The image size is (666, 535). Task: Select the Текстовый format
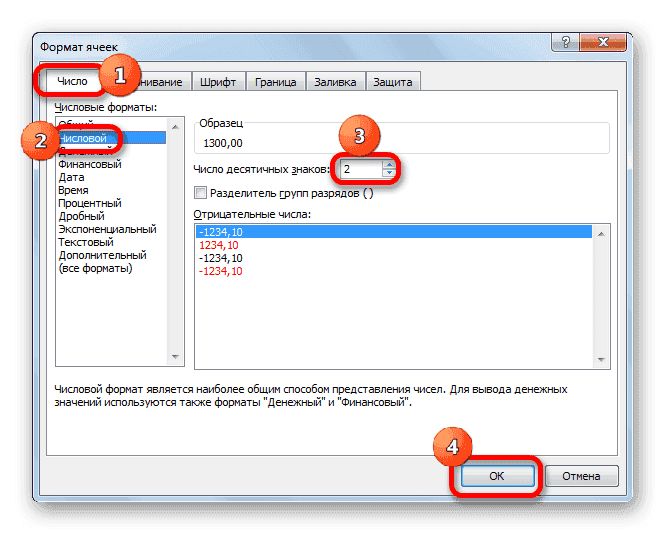[112, 242]
